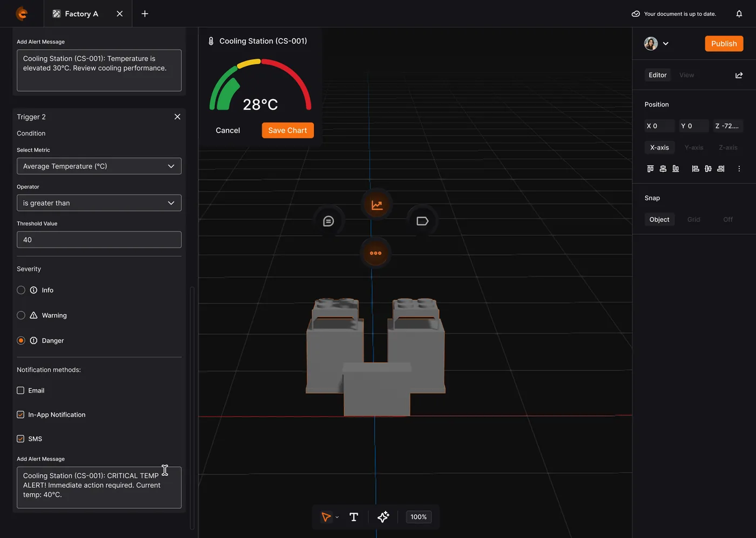Edit the Z position field
The height and width of the screenshot is (538, 756).
(x=728, y=126)
